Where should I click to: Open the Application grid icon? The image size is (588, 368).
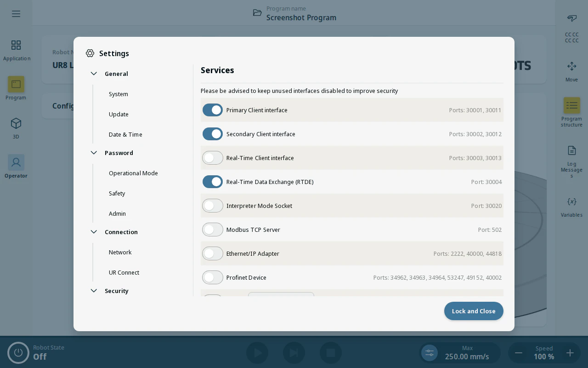point(16,45)
